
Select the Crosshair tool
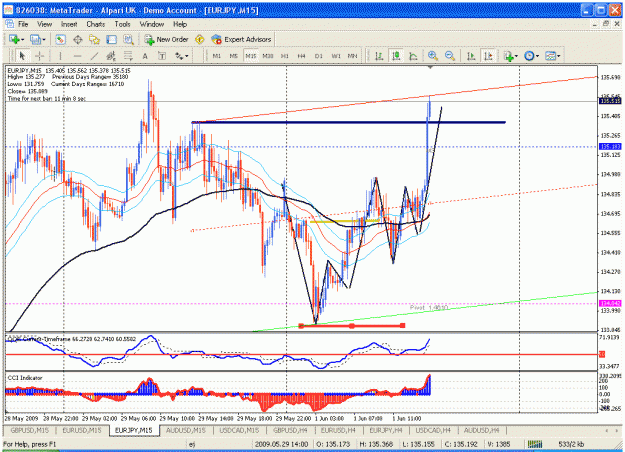pos(39,56)
